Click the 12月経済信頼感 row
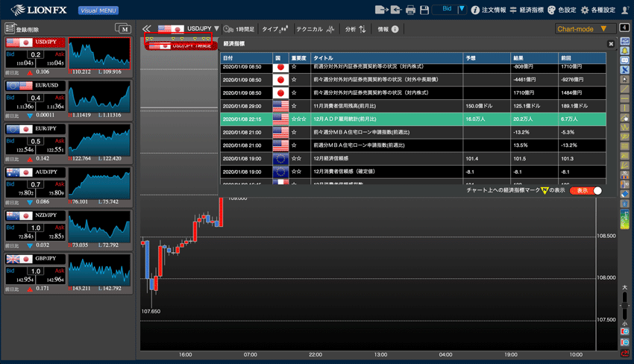 tap(412, 159)
